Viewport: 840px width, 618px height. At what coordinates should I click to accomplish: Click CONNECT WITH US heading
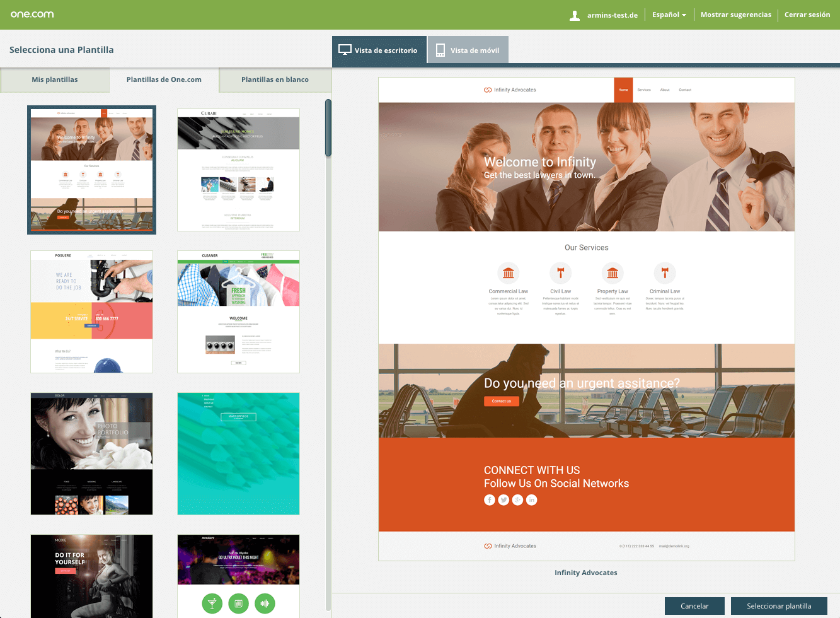pyautogui.click(x=532, y=470)
